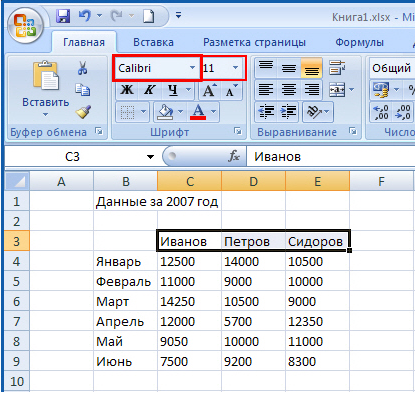The width and height of the screenshot is (415, 394).
Task: Decrease indent in cell
Action: click(x=266, y=112)
